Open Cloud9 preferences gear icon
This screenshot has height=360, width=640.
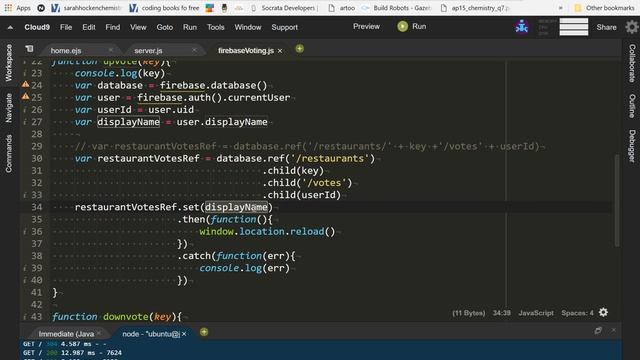631,27
